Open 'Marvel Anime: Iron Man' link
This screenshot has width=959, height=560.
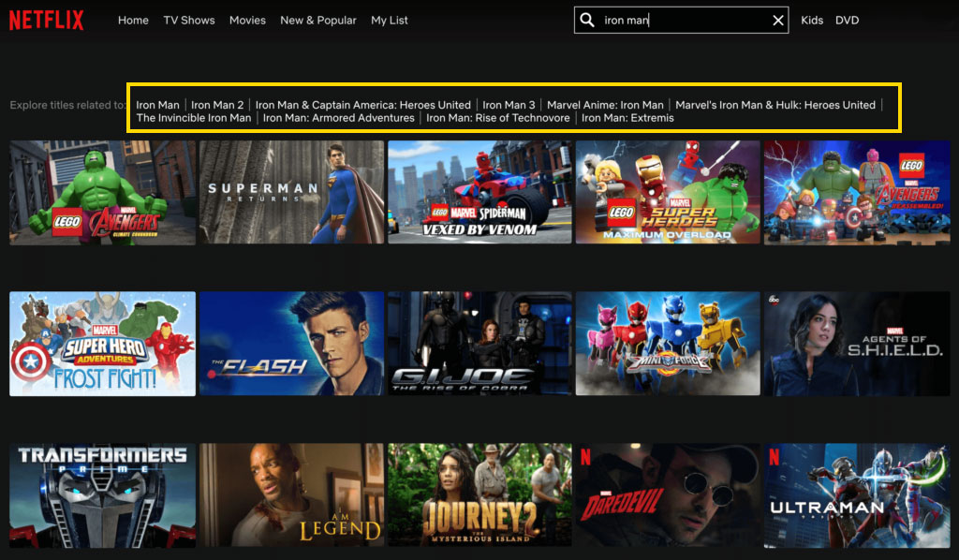(x=606, y=105)
